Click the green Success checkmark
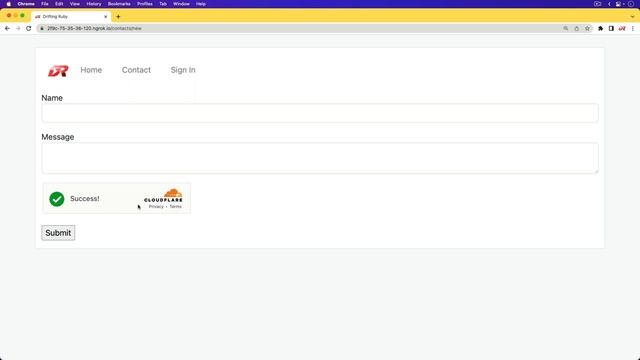Viewport: 640px width, 360px height. 57,199
